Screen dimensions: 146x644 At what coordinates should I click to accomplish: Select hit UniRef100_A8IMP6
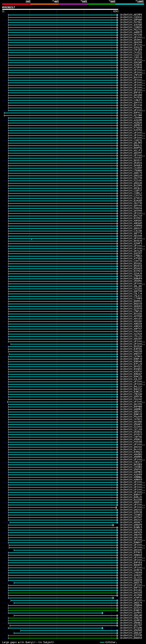(x=131, y=15)
